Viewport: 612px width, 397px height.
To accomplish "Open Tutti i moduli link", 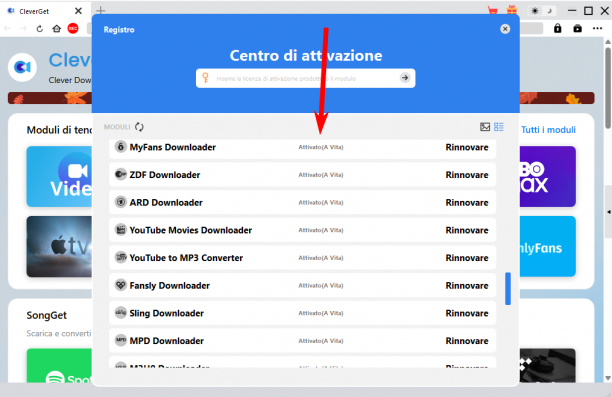I will [x=548, y=130].
